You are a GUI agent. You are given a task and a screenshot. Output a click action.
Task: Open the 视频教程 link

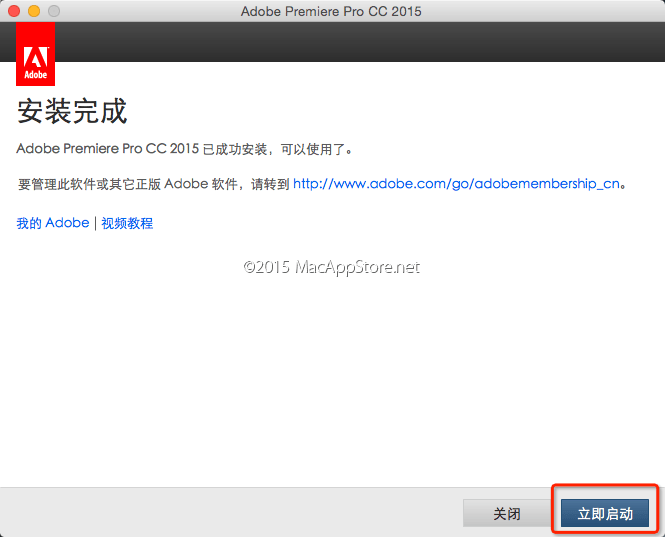127,223
